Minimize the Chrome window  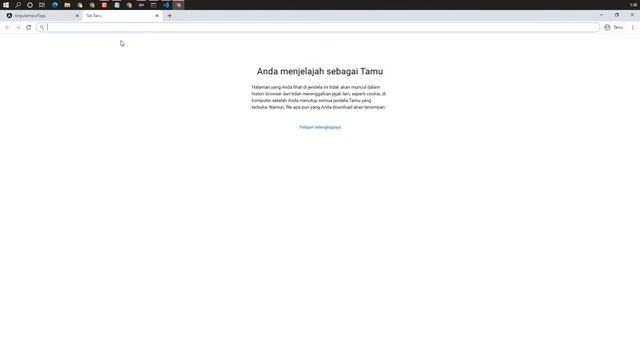pos(601,15)
